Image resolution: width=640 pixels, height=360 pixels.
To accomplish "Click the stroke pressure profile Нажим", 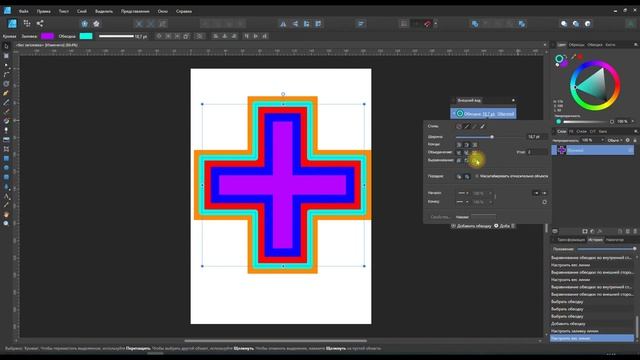I will coord(484,217).
